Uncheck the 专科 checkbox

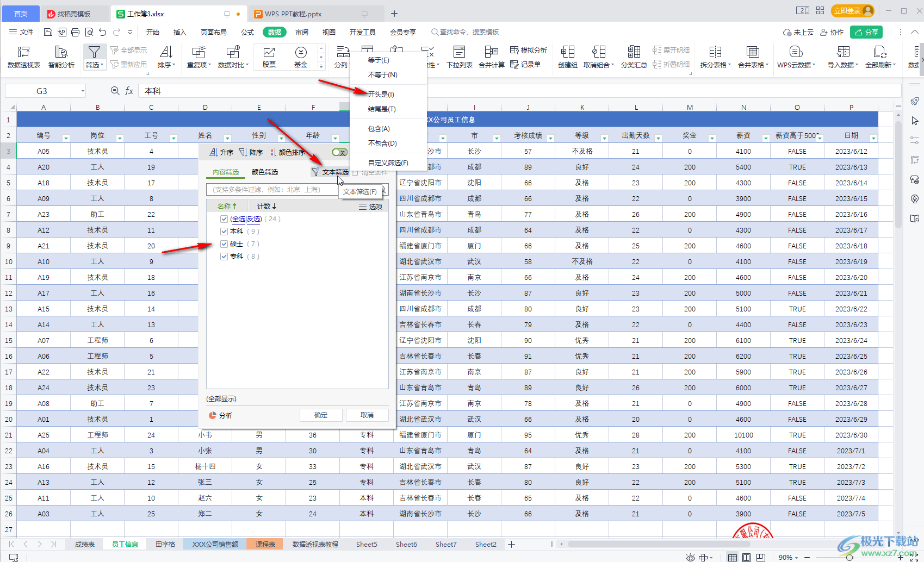[224, 257]
